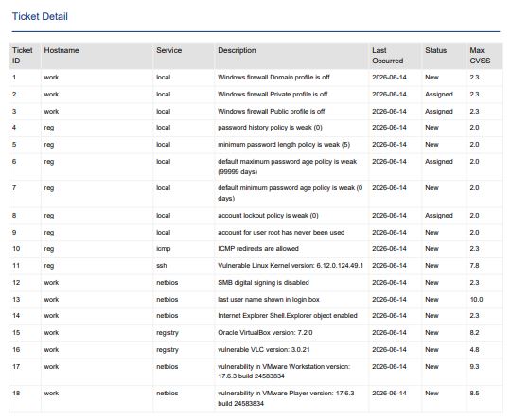Click the Assigned status of ticket 8

439,215
